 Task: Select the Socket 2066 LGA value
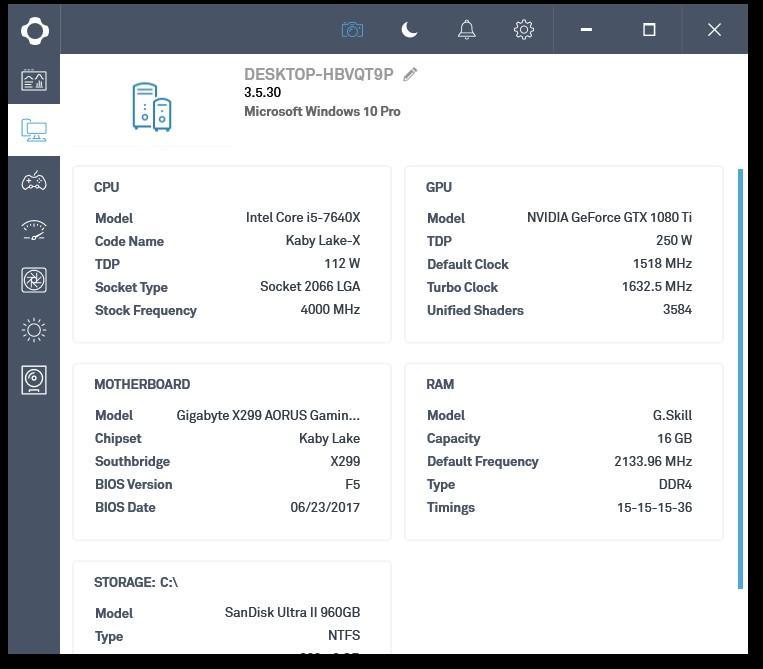point(310,287)
